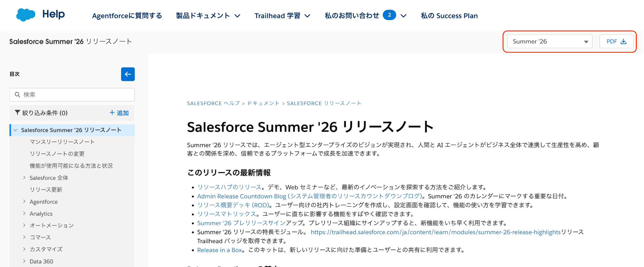The width and height of the screenshot is (644, 267).
Task: Open the リリースマトリックス link
Action: 226,214
